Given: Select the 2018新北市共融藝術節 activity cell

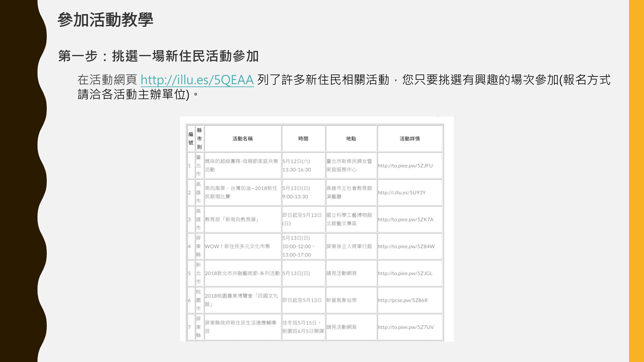Looking at the screenshot, I should point(242,273).
